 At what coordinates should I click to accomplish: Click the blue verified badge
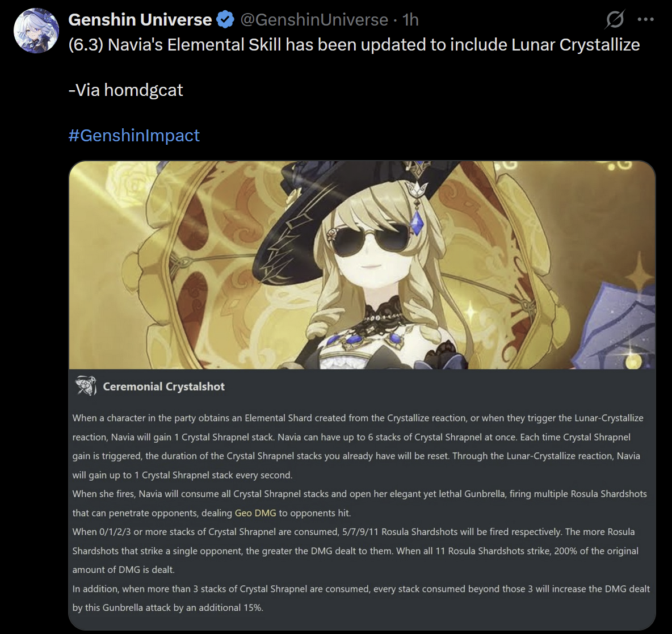tap(225, 20)
